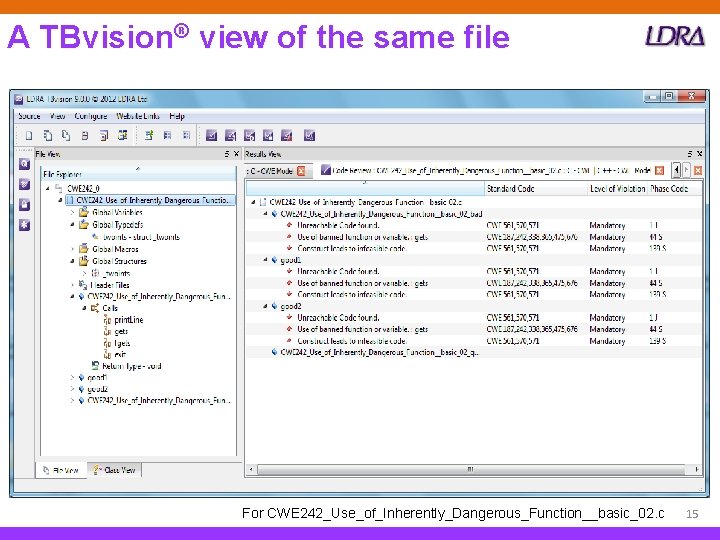The width and height of the screenshot is (720, 540).
Task: Close the Code Review tab
Action: click(659, 171)
